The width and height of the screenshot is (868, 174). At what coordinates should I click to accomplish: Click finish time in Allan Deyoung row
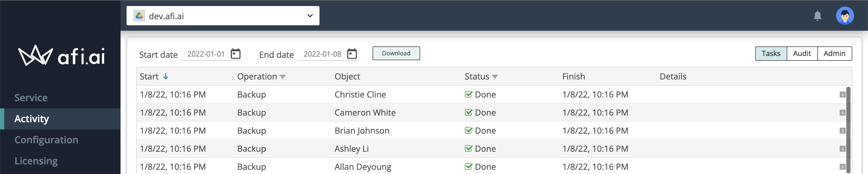pos(595,167)
